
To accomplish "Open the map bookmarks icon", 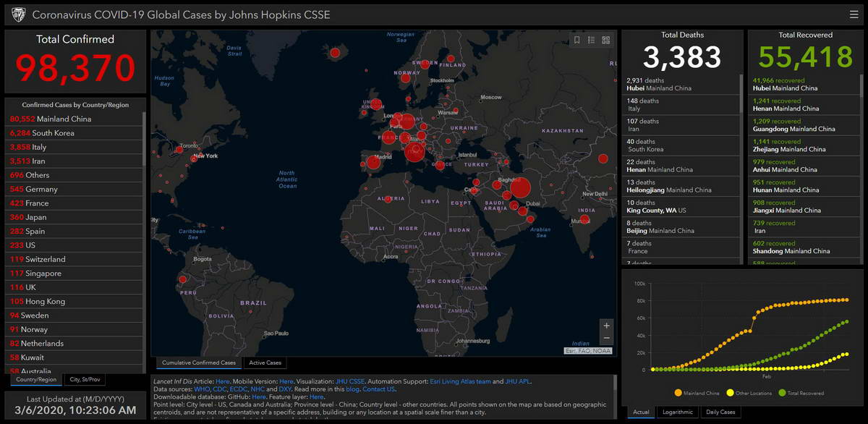I will [576, 41].
